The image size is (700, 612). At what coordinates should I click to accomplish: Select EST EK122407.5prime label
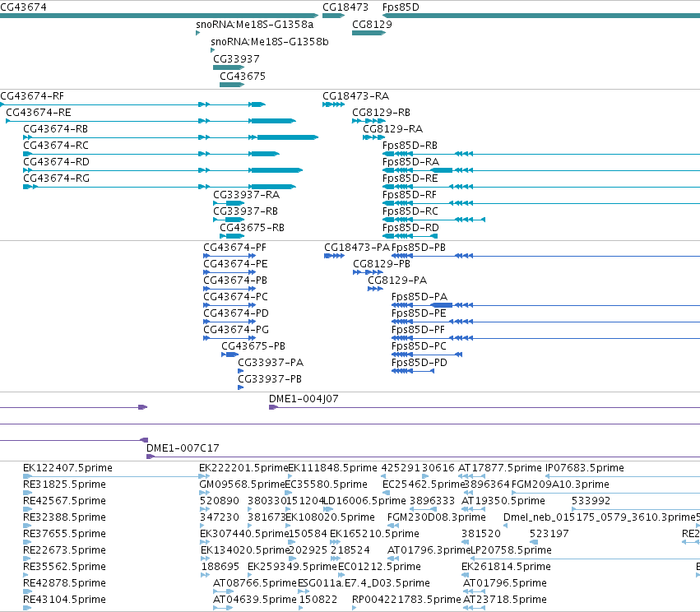coord(67,468)
